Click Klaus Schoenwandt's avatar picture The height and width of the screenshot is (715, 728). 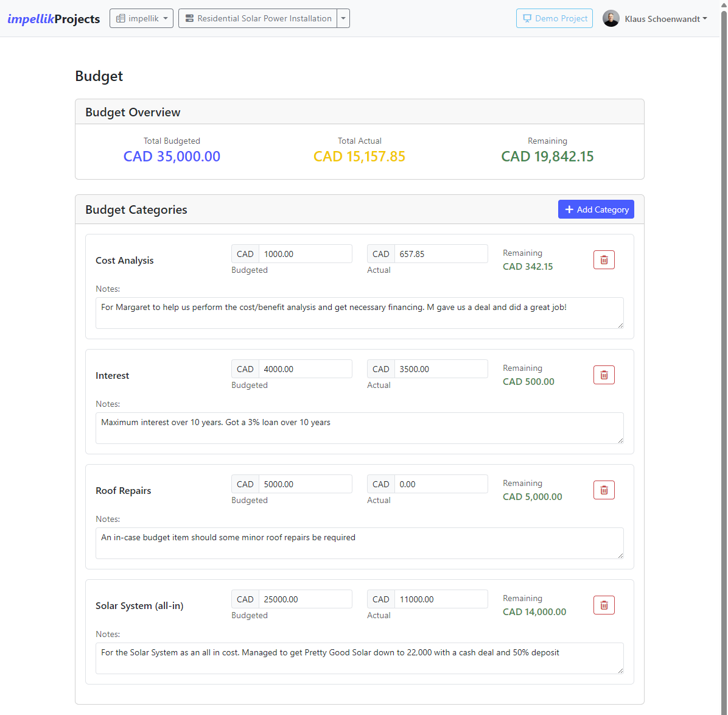click(x=611, y=19)
